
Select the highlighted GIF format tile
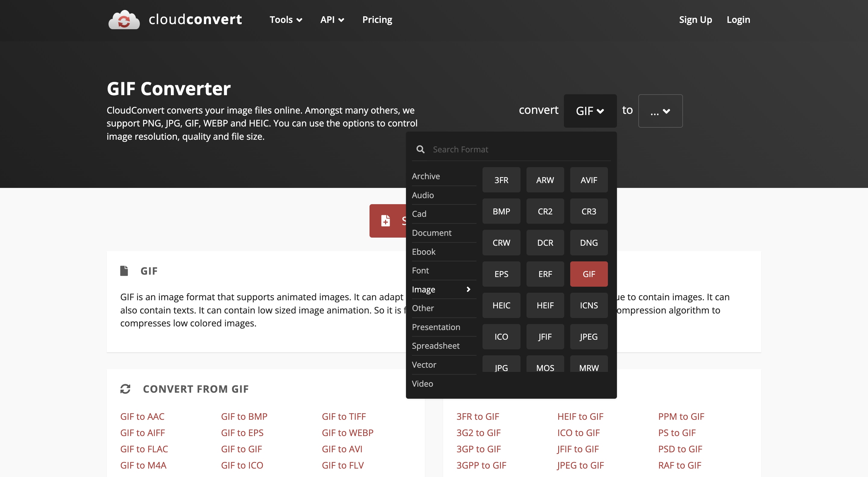[x=588, y=274]
